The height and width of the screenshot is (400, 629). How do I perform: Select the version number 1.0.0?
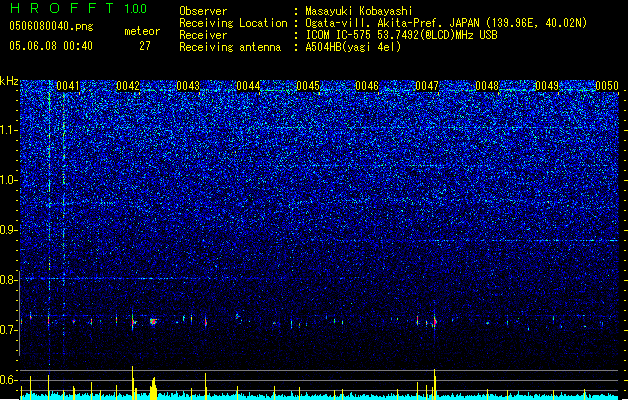[136, 9]
